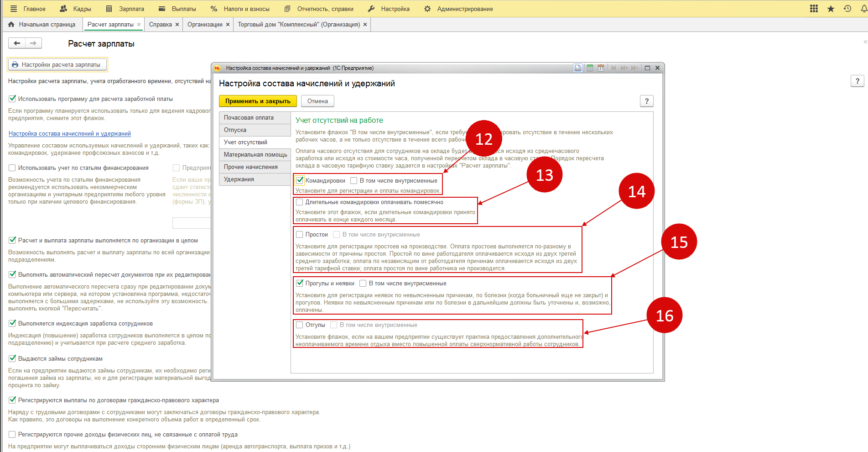Click the Отмена button

317,101
